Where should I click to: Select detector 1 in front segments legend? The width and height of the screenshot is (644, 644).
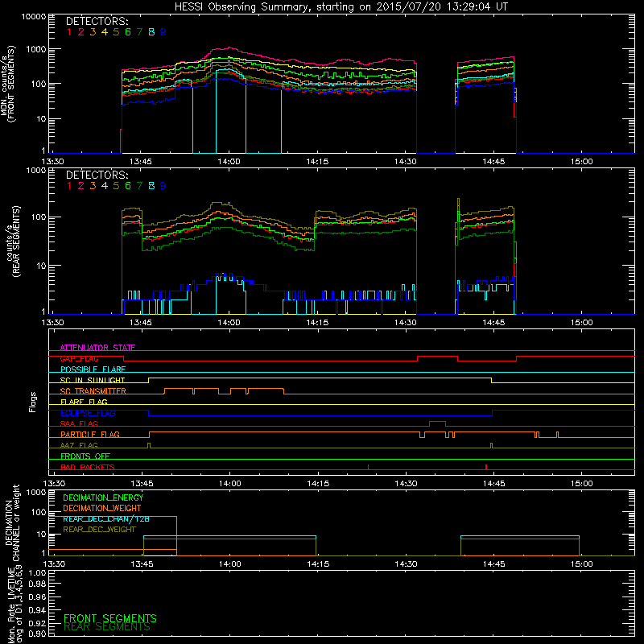coord(69,32)
